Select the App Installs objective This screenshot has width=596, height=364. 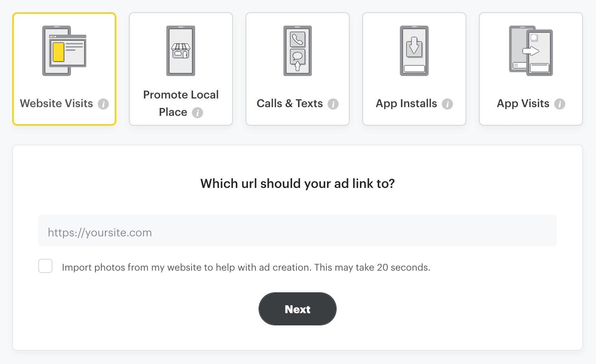tap(414, 69)
